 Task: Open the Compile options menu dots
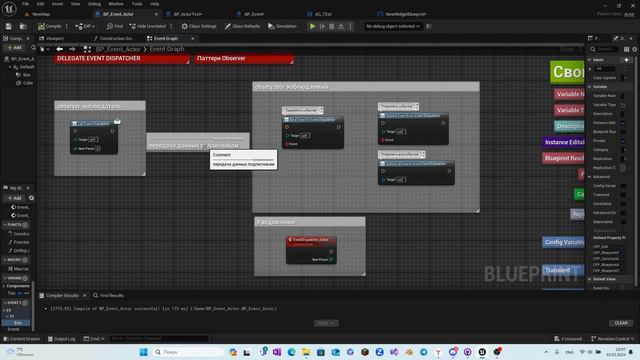pyautogui.click(x=67, y=26)
